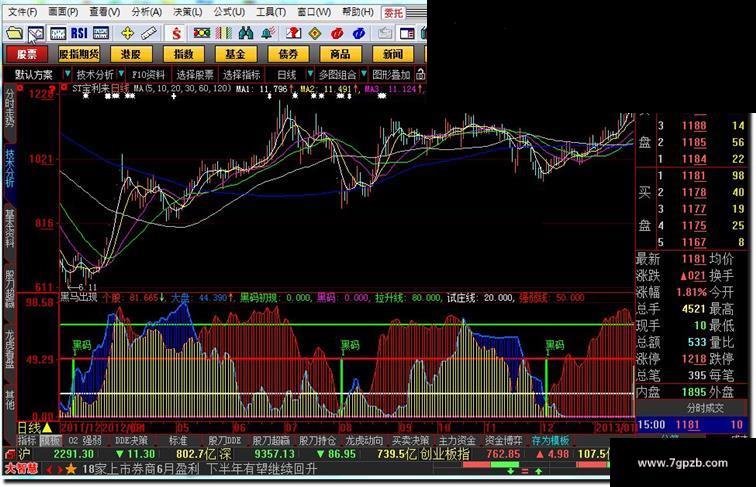The height and width of the screenshot is (487, 756).
Task: Click the 大智慧 logo in status bar
Action: pos(22,469)
